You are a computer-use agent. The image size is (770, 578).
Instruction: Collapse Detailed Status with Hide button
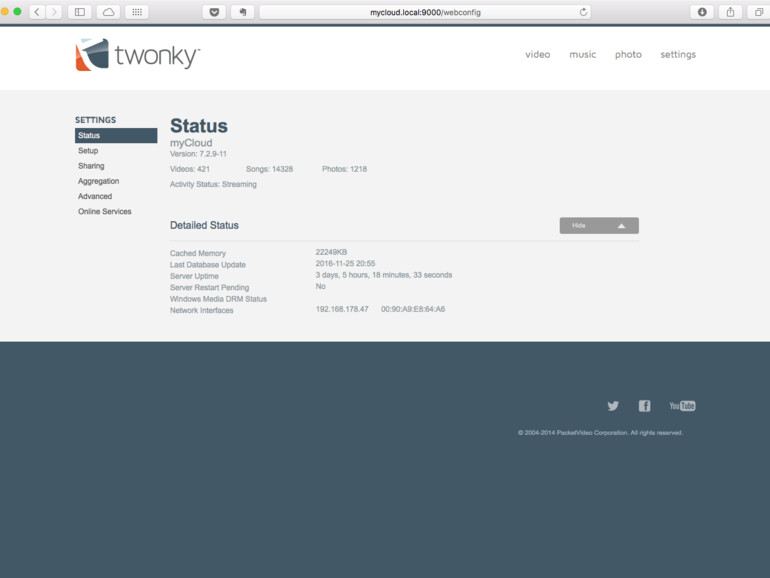[599, 225]
